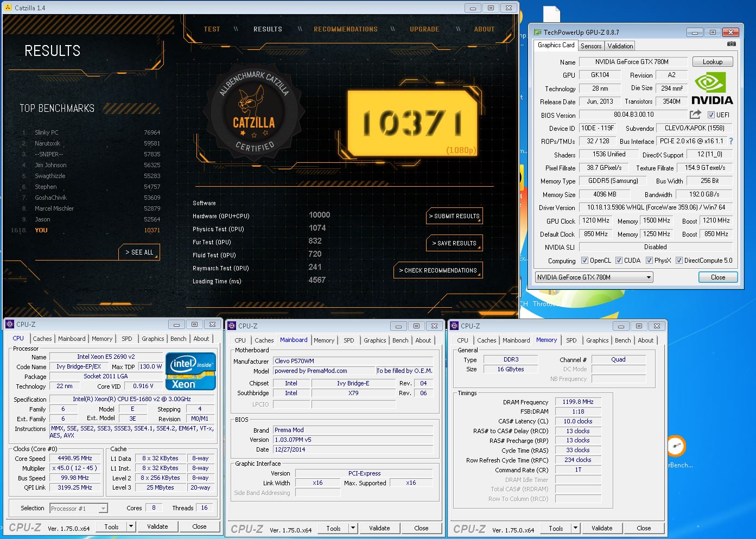
Task: Click the CPU Specification field
Action: (x=132, y=399)
